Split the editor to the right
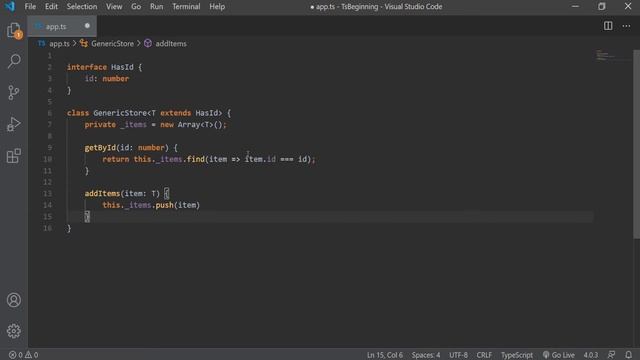The image size is (640, 360). tap(608, 26)
